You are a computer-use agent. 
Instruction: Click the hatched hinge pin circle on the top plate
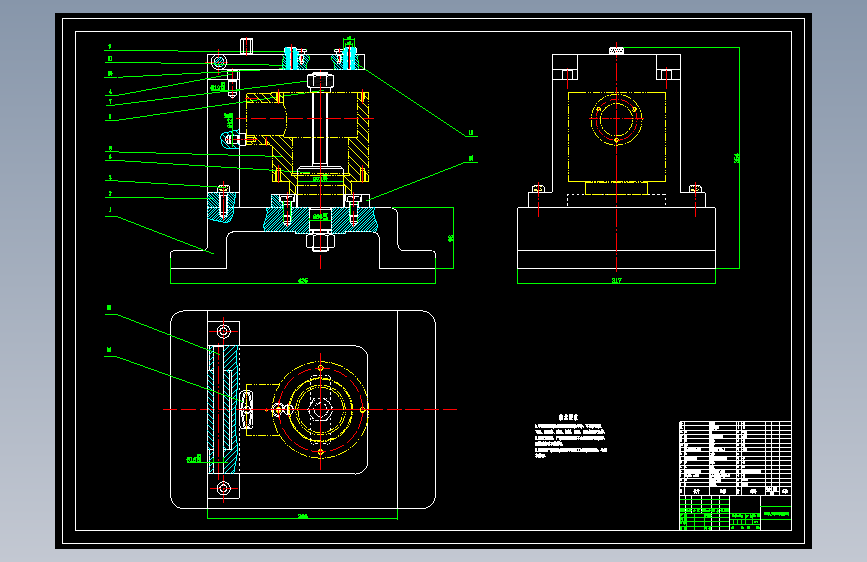tap(218, 61)
